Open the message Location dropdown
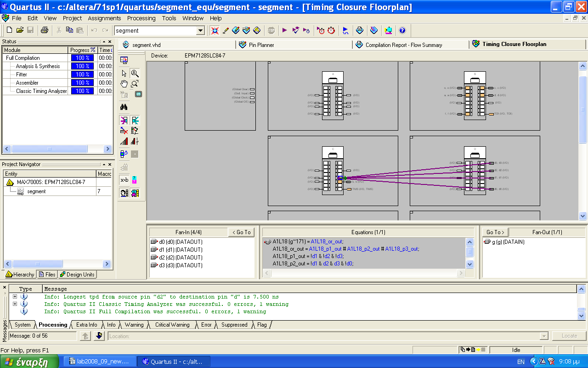 point(544,336)
